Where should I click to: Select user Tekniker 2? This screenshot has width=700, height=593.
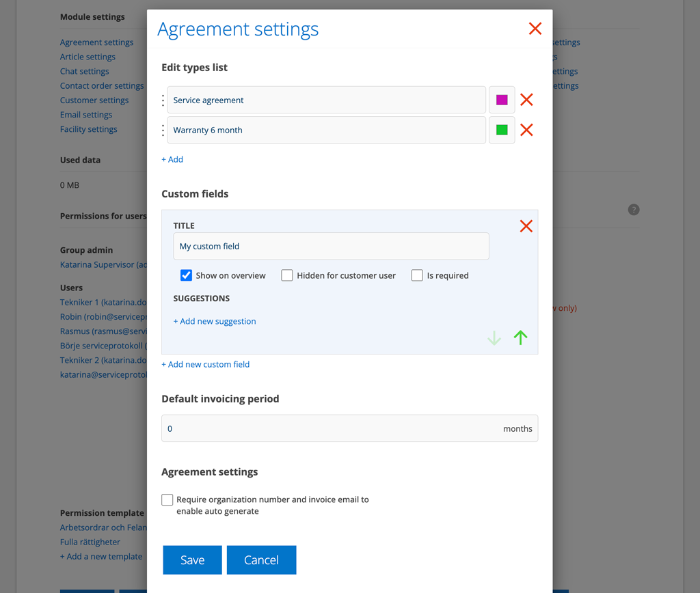click(x=103, y=360)
